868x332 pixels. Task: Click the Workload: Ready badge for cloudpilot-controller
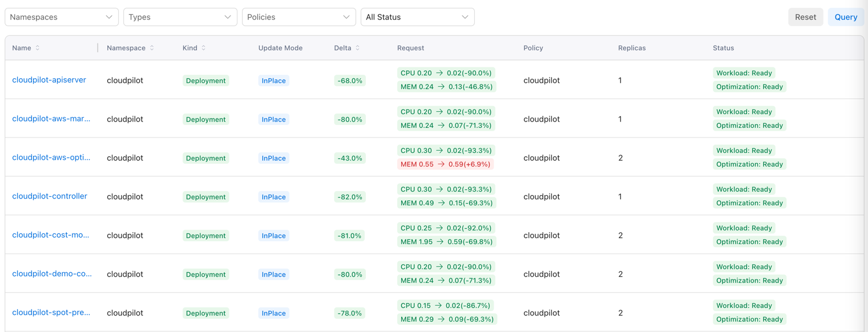(x=744, y=189)
